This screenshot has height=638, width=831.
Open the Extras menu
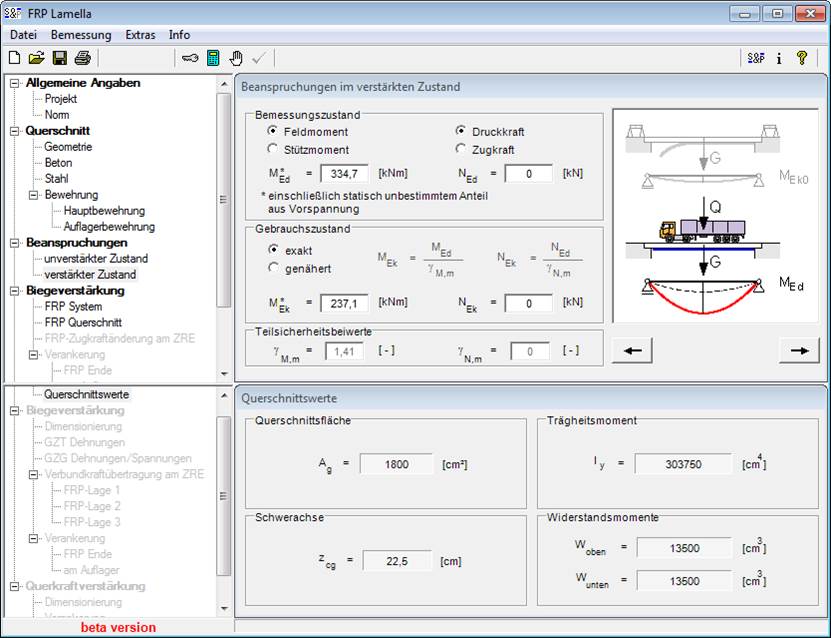click(x=140, y=34)
